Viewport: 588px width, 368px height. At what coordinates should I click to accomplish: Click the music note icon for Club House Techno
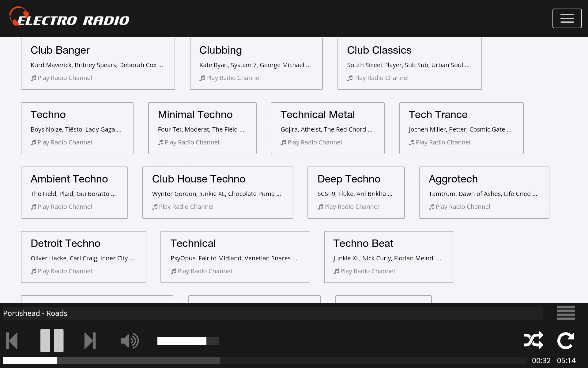coord(155,207)
